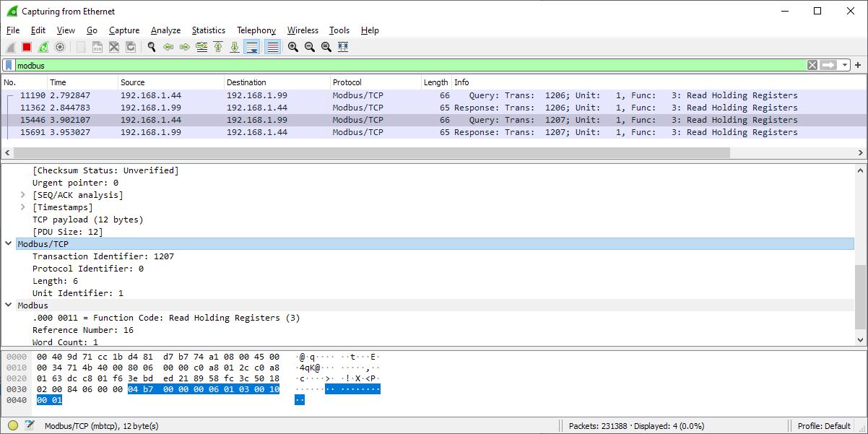The image size is (868, 434).
Task: Clear the modbus display filter
Action: (812, 65)
